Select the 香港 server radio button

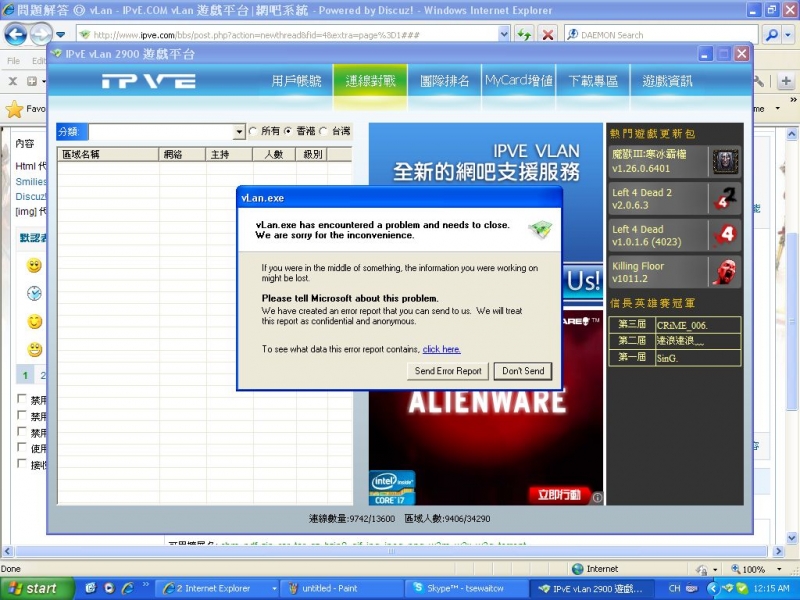click(289, 131)
